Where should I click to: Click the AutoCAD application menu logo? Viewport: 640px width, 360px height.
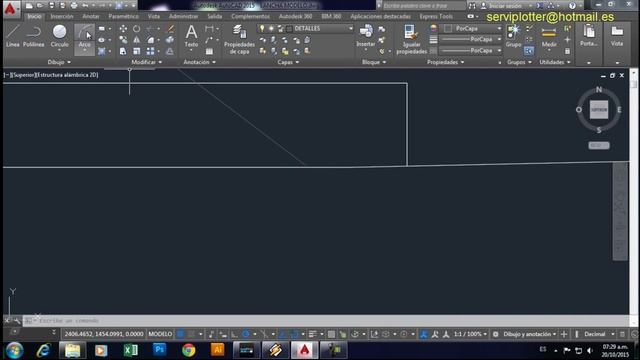tap(10, 8)
